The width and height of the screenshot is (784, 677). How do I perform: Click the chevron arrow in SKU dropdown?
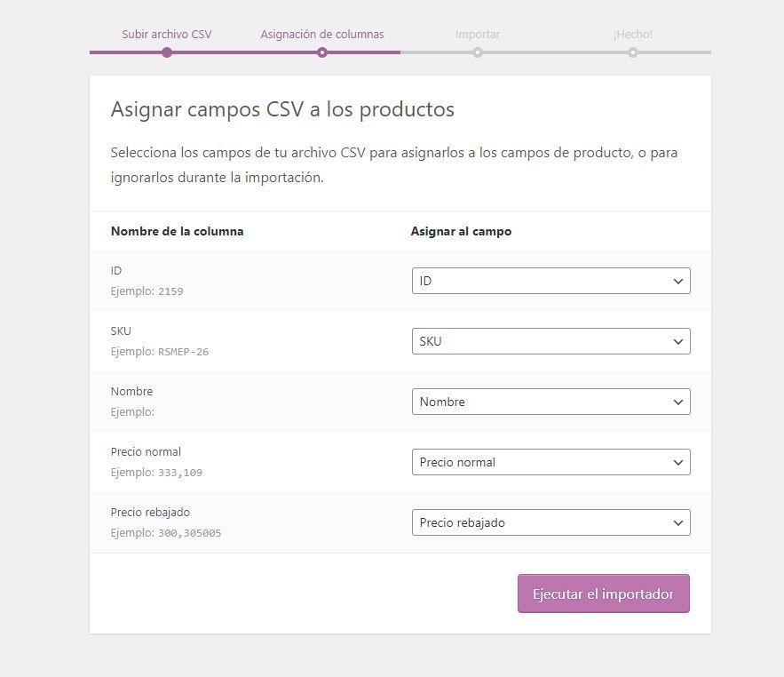[678, 342]
